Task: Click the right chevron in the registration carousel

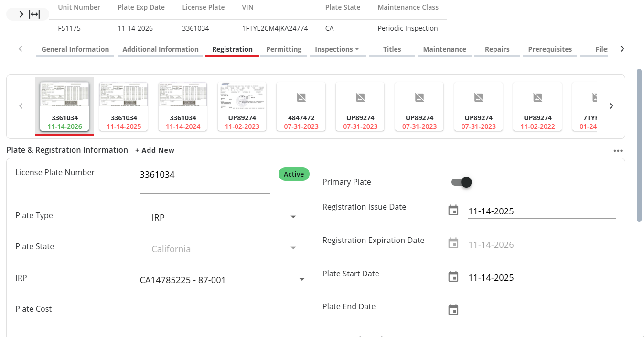Action: (612, 106)
